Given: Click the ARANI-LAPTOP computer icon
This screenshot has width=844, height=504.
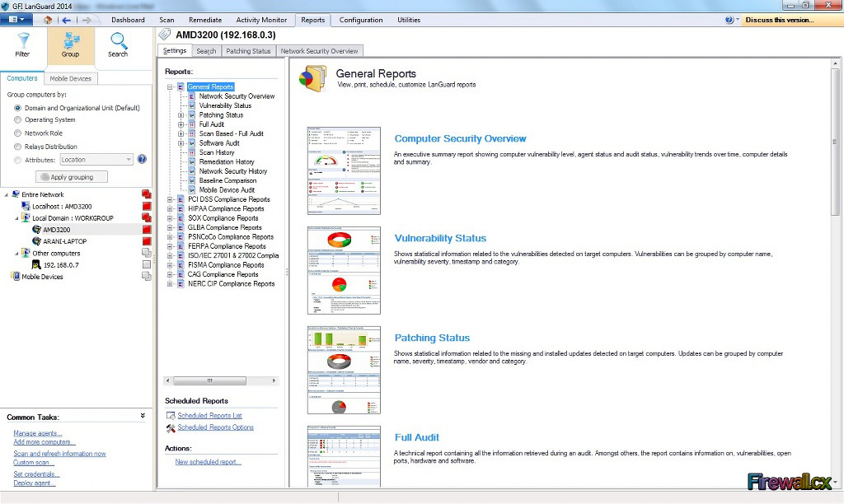Looking at the screenshot, I should (x=36, y=241).
